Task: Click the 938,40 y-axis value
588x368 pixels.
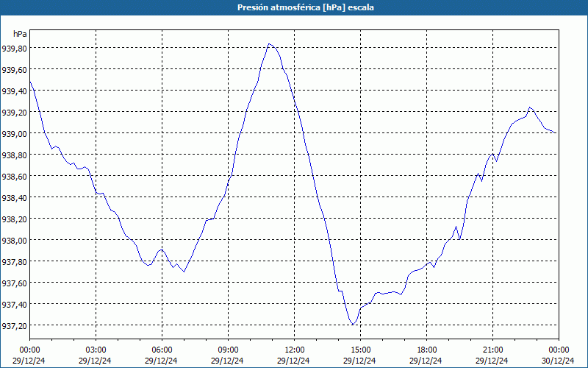Action: 14,197
